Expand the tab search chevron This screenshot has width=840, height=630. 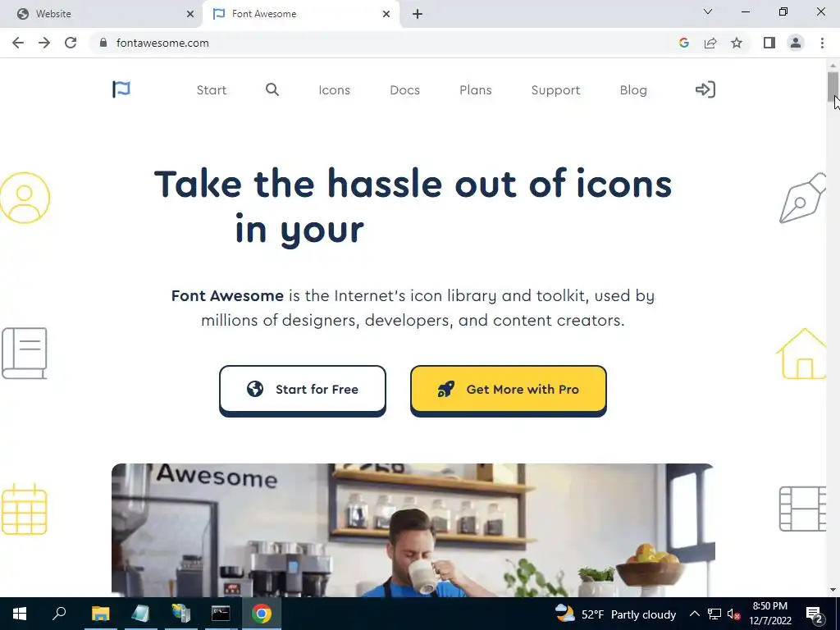click(708, 11)
